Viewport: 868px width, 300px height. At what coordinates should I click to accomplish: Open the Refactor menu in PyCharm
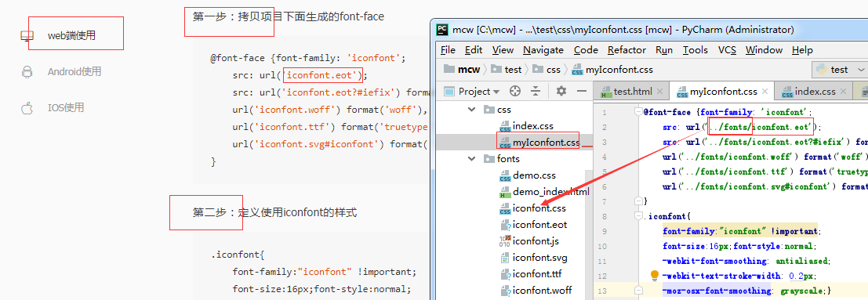click(626, 50)
